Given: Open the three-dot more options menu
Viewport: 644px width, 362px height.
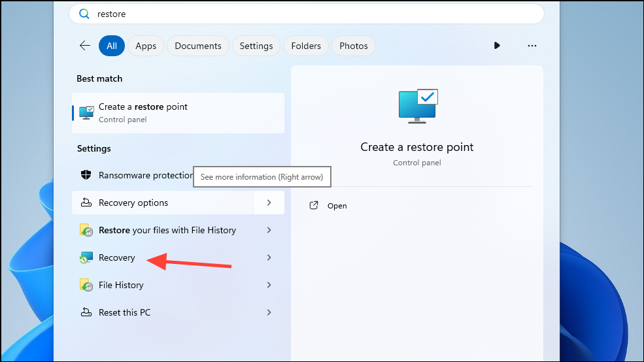Looking at the screenshot, I should coord(532,46).
